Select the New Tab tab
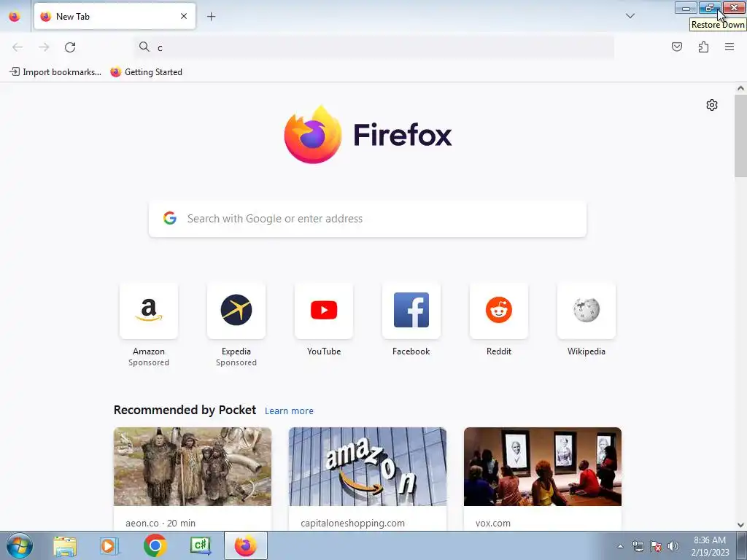The height and width of the screenshot is (560, 747). pyautogui.click(x=115, y=16)
